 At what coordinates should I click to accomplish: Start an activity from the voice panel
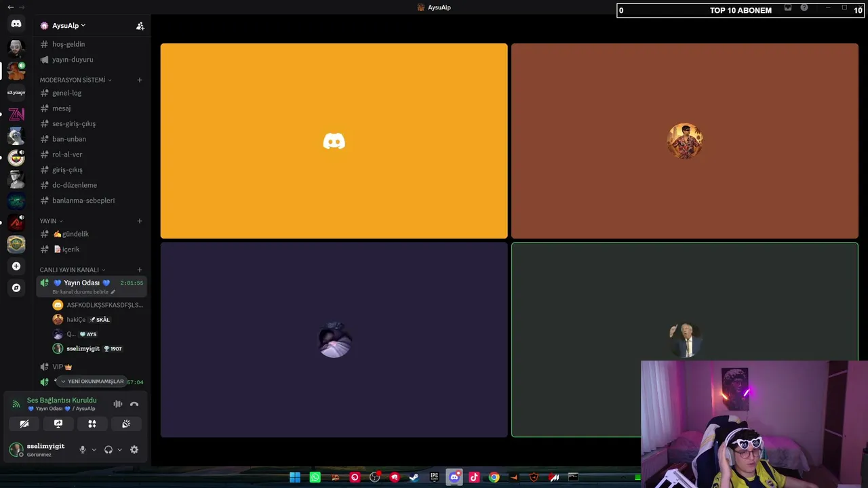point(92,424)
